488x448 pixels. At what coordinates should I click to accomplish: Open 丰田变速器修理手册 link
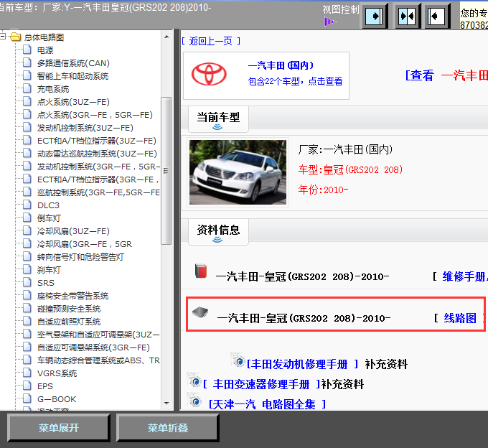pos(261,384)
